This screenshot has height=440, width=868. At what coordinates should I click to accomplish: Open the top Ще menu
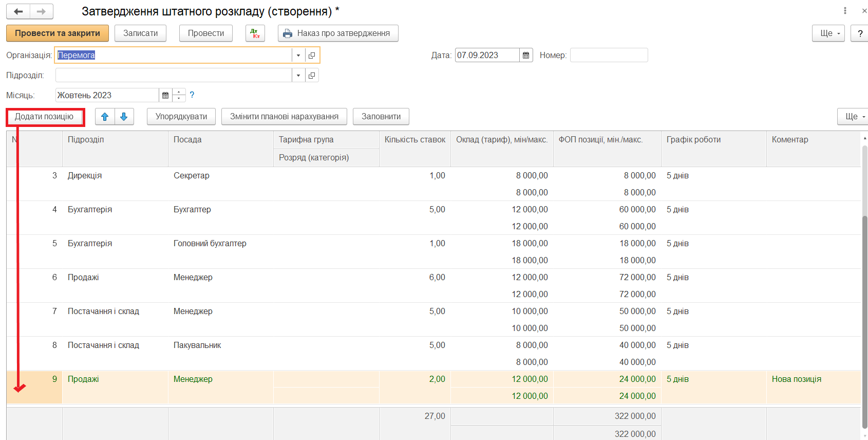[x=828, y=33]
